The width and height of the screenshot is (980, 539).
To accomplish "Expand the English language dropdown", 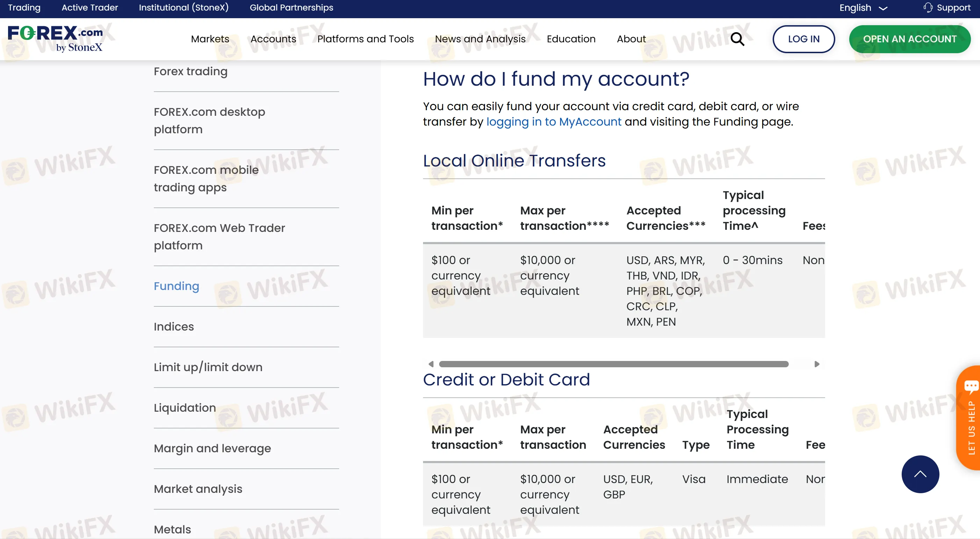I will click(863, 8).
